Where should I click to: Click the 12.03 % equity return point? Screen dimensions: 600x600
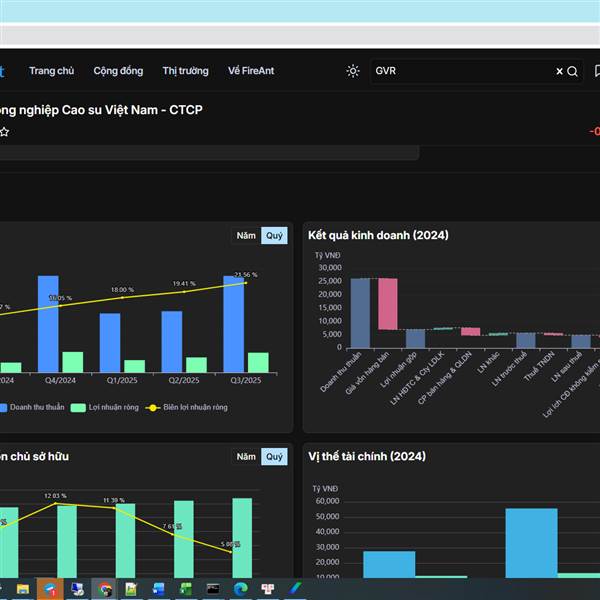click(x=56, y=503)
